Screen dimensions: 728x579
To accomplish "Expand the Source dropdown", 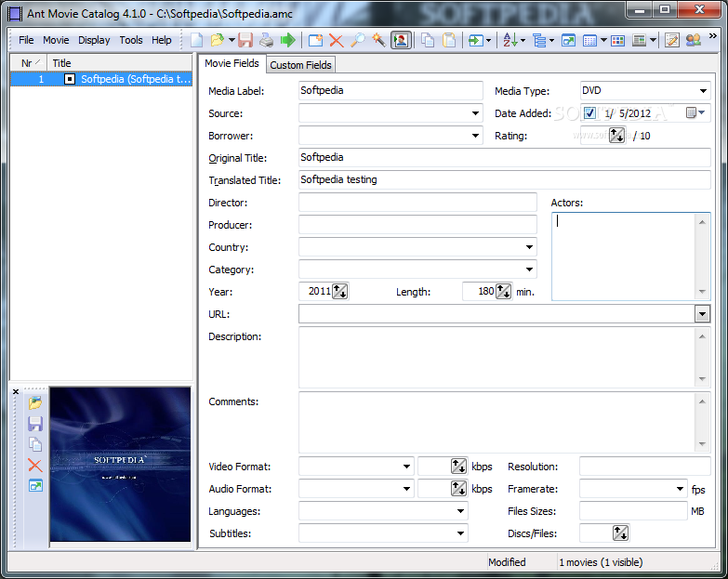I will 475,113.
